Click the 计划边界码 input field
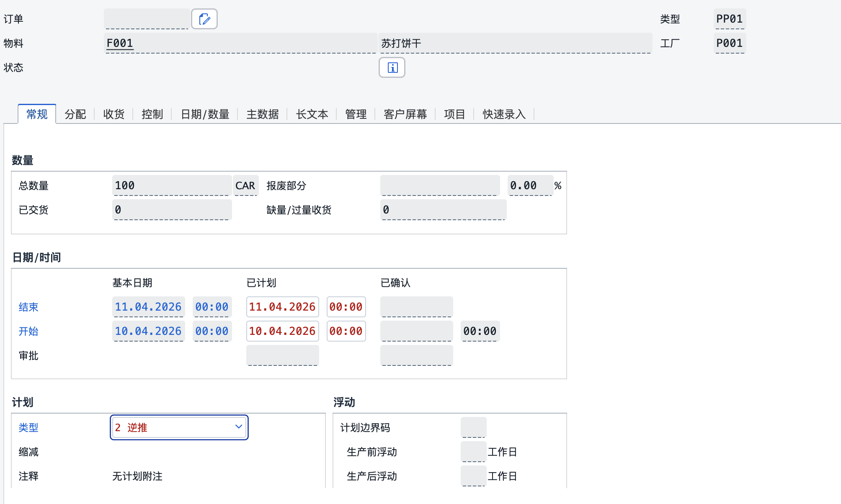Image resolution: width=841 pixels, height=504 pixels. click(x=473, y=427)
